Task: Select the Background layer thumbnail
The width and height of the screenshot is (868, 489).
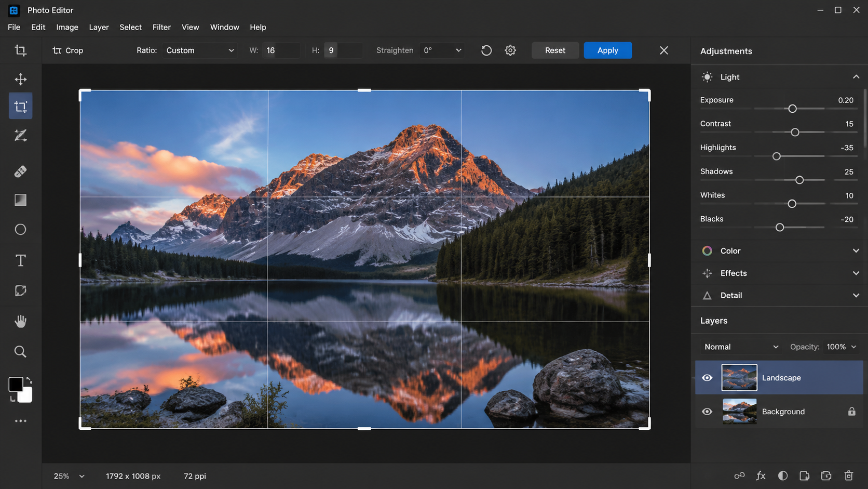Action: [x=739, y=412]
